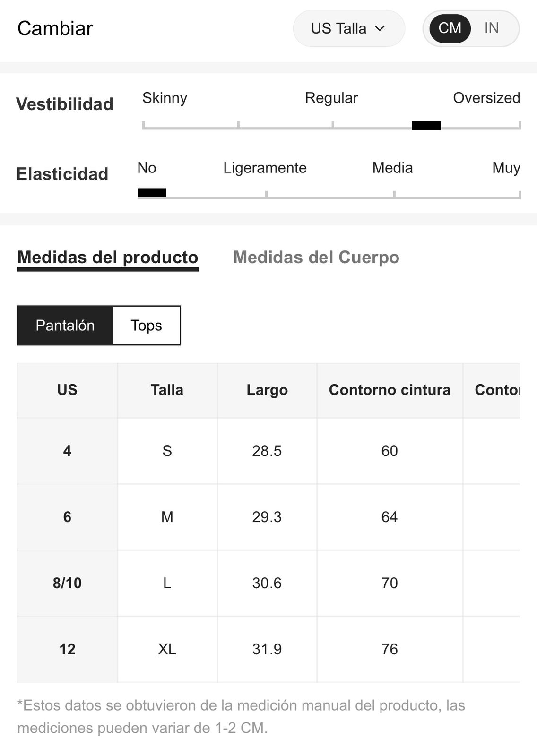The width and height of the screenshot is (537, 756).
Task: Click the M size cell
Action: pyautogui.click(x=167, y=517)
